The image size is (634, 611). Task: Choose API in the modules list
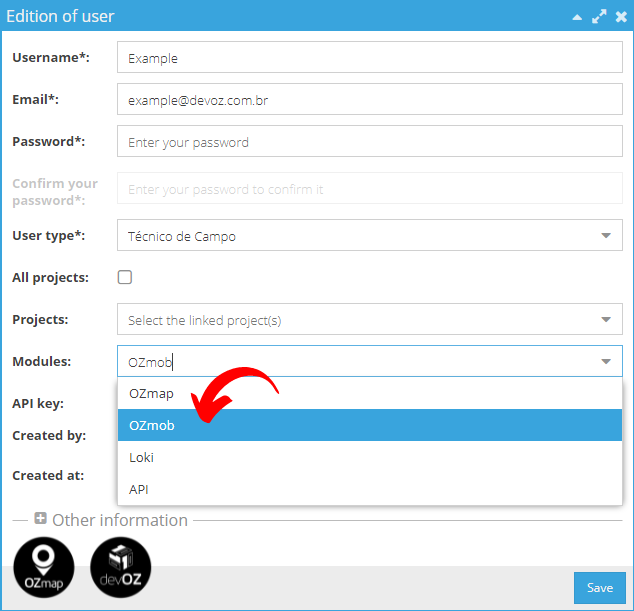[x=370, y=489]
